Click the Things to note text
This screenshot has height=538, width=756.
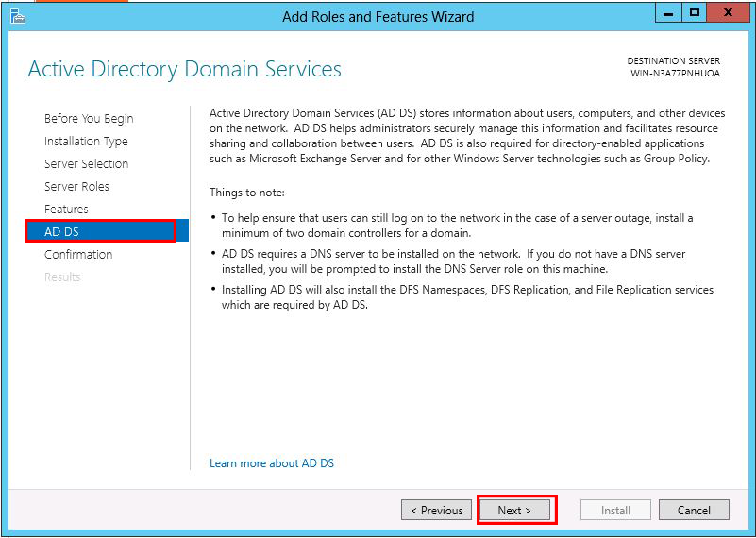pyautogui.click(x=247, y=193)
